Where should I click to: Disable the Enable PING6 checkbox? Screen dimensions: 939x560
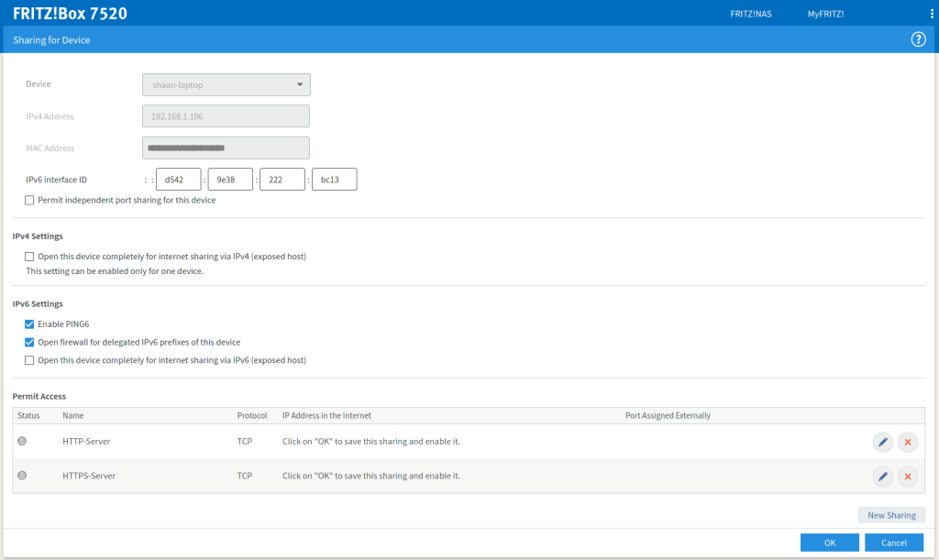click(30, 324)
